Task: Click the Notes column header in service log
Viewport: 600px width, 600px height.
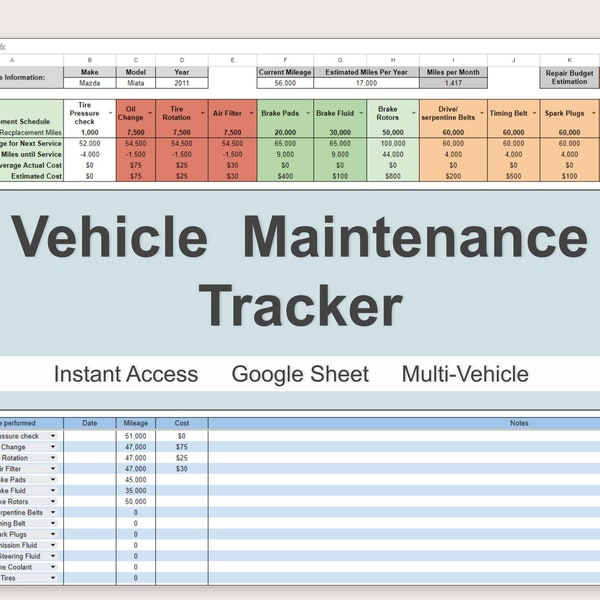Action: pyautogui.click(x=404, y=423)
